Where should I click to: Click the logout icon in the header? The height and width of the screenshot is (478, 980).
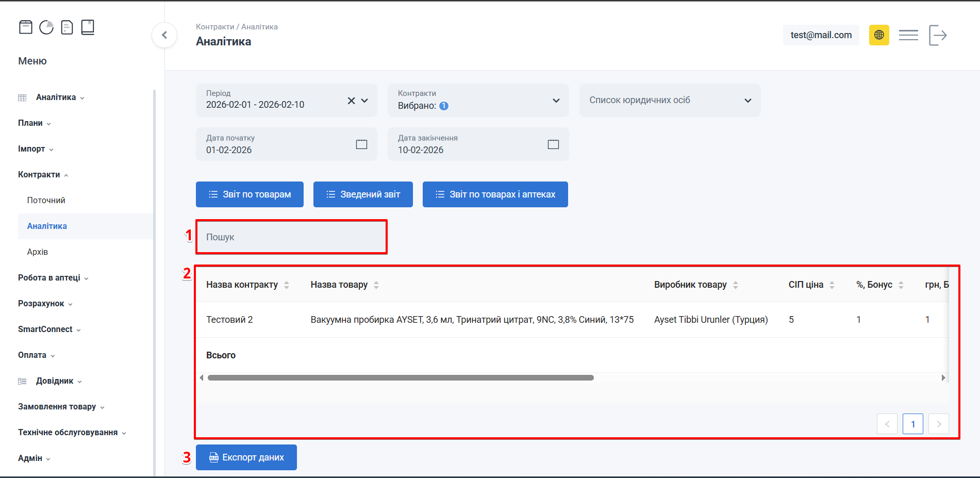pos(938,35)
